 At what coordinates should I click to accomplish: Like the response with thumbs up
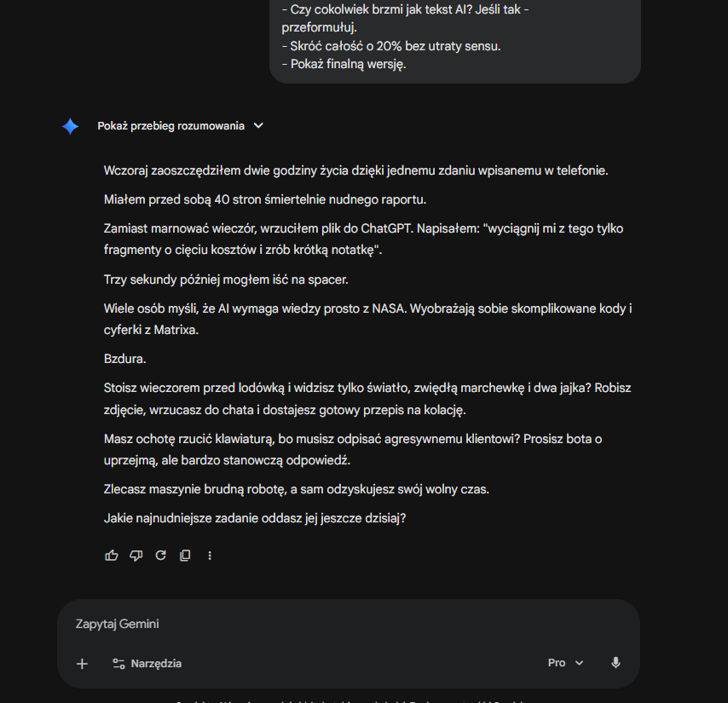pyautogui.click(x=112, y=556)
